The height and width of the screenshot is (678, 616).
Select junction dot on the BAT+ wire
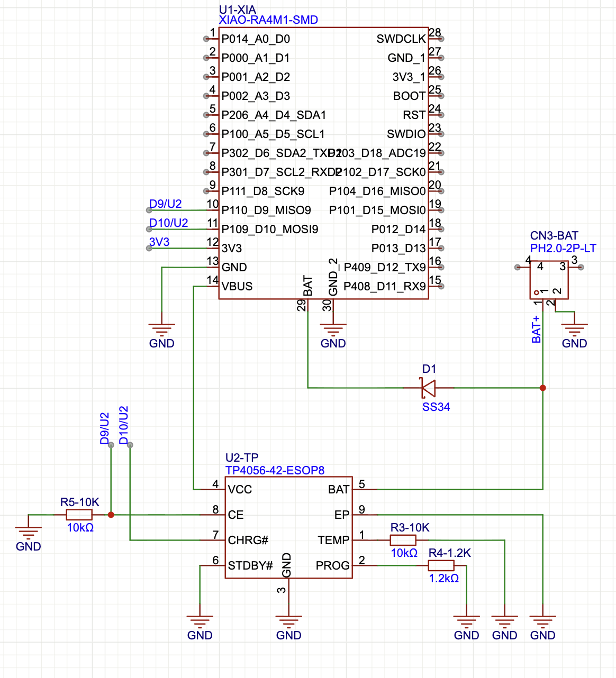542,388
